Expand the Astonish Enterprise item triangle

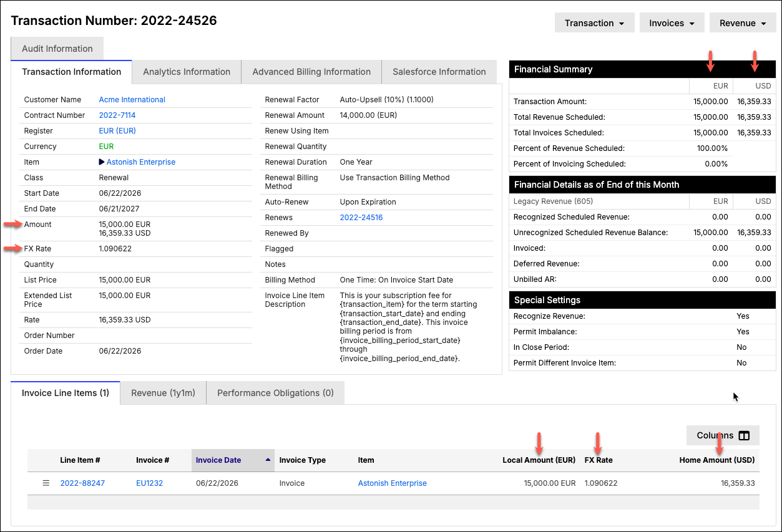click(102, 162)
